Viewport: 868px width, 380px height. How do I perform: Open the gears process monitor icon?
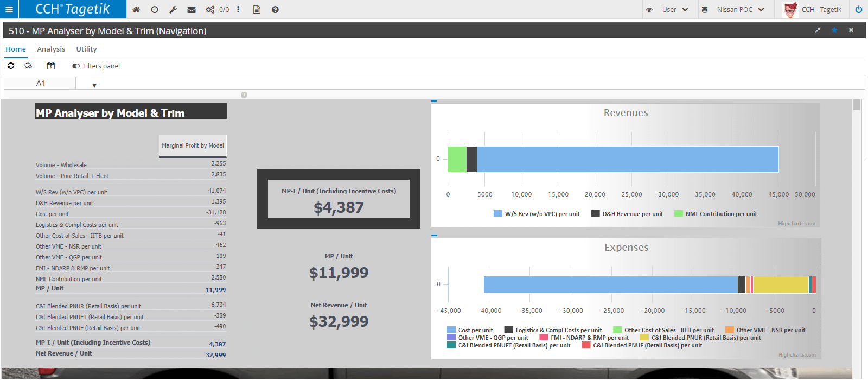pos(210,10)
